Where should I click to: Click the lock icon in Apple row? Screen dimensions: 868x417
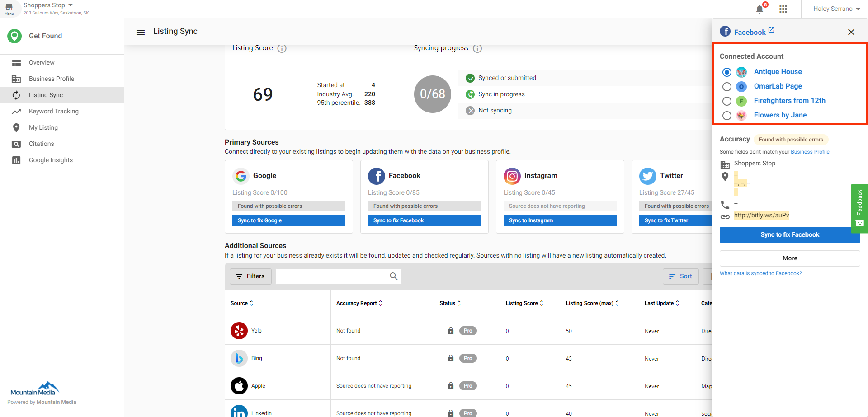click(x=451, y=385)
